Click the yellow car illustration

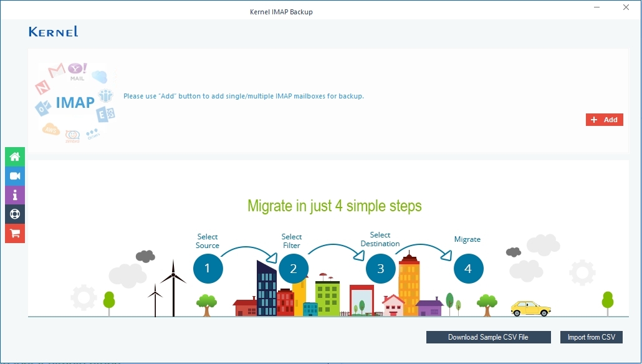click(x=530, y=309)
